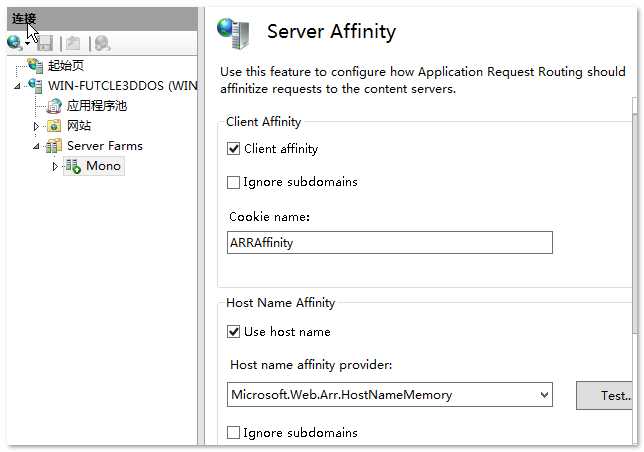Collapse the Server Farms tree node
Image resolution: width=644 pixels, height=452 pixels.
pyautogui.click(x=37, y=146)
